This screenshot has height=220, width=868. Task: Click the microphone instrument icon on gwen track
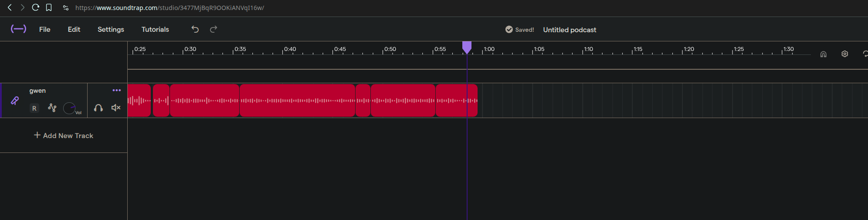pyautogui.click(x=15, y=101)
